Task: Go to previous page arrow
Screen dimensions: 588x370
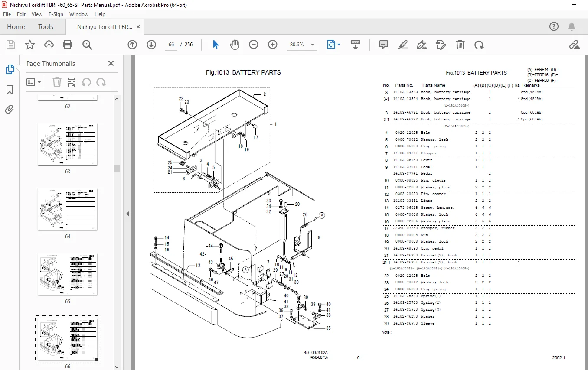Action: 132,45
